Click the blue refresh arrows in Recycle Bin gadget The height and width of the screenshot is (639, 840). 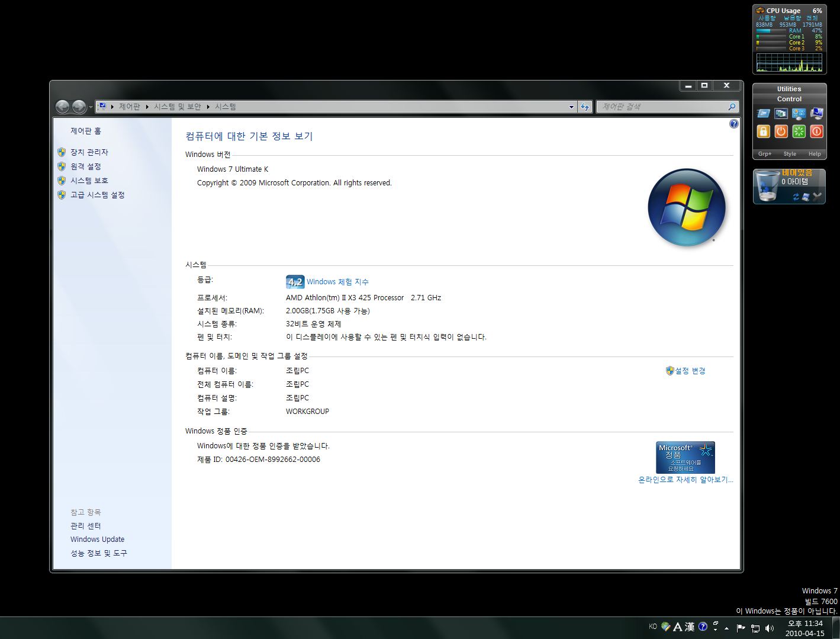(x=796, y=197)
